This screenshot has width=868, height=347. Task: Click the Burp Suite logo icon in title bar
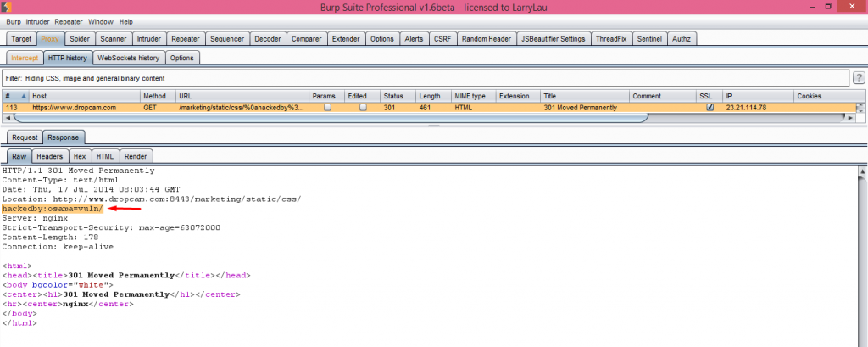(7, 6)
